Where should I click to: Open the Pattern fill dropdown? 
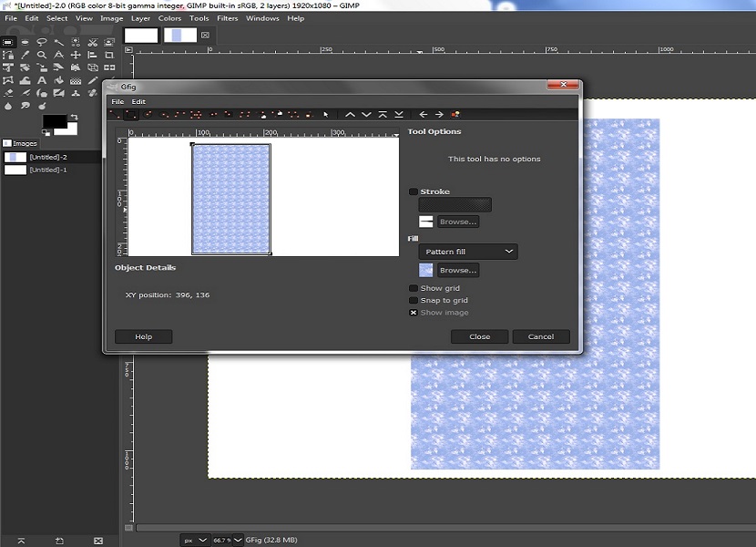coord(468,252)
